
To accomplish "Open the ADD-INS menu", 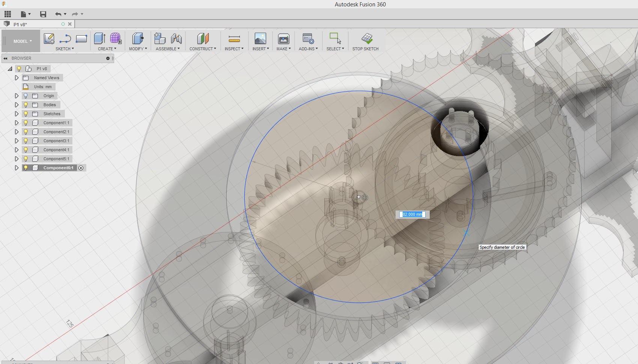I will point(308,49).
